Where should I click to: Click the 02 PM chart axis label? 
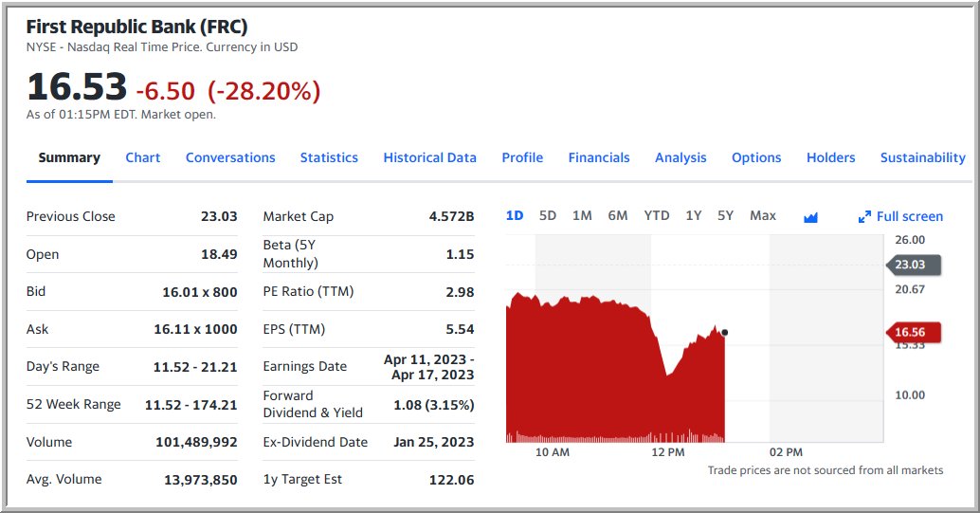[x=787, y=452]
